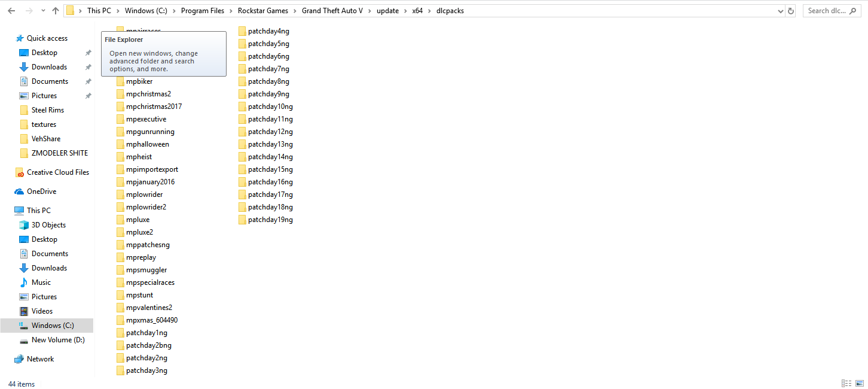Select the mpbiker folder icon
The height and width of the screenshot is (389, 868).
click(120, 81)
